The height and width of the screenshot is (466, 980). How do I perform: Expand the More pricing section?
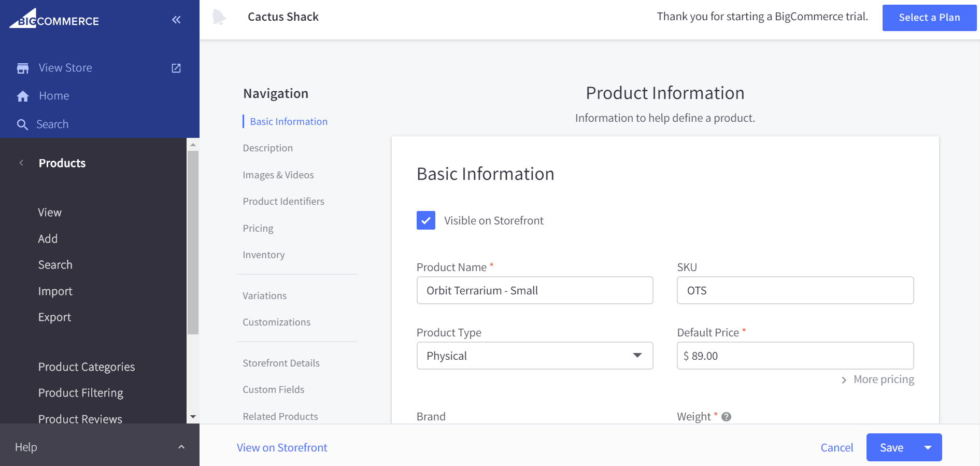point(878,379)
